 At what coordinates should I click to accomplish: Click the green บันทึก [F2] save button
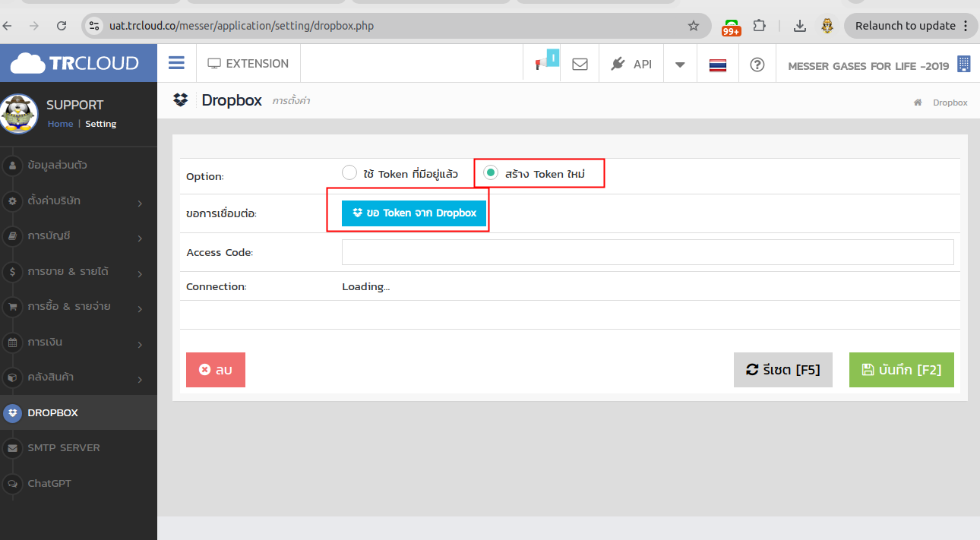tap(901, 370)
